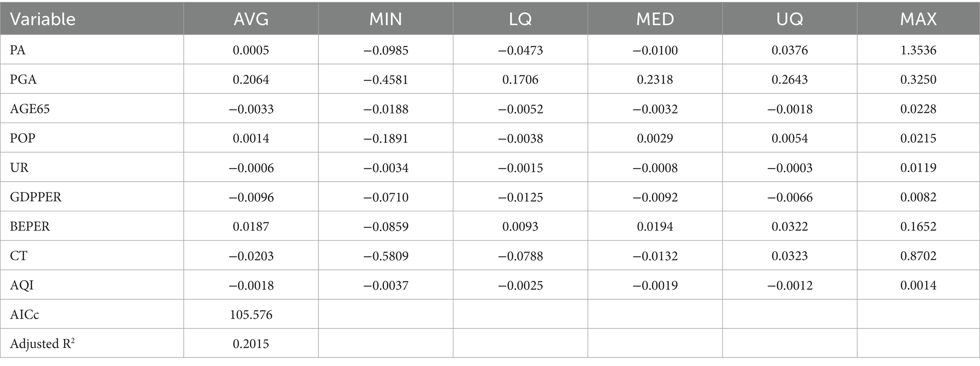
Task: Select the UQ column header
Action: click(x=789, y=19)
